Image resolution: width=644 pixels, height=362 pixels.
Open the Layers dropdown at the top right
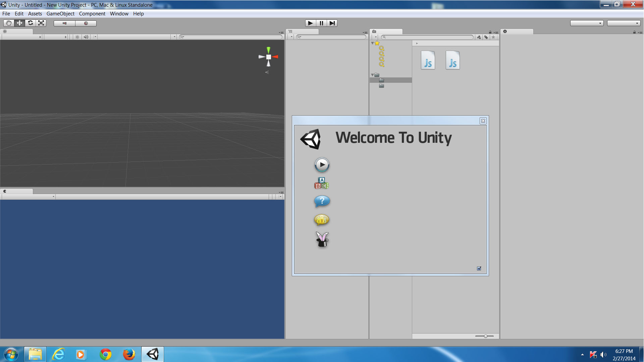click(x=587, y=23)
